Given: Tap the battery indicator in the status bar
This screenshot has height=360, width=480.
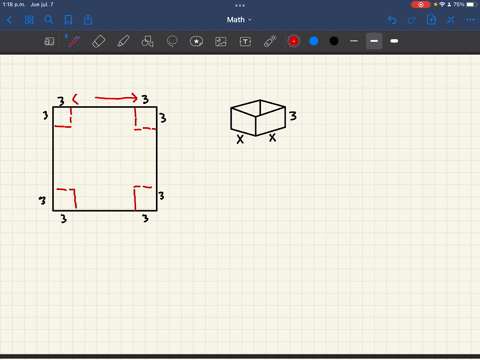Looking at the screenshot, I should pyautogui.click(x=471, y=5).
